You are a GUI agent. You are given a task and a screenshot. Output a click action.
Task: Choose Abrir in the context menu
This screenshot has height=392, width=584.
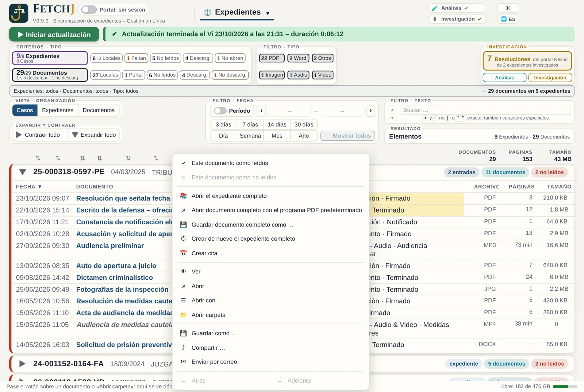(x=270, y=286)
